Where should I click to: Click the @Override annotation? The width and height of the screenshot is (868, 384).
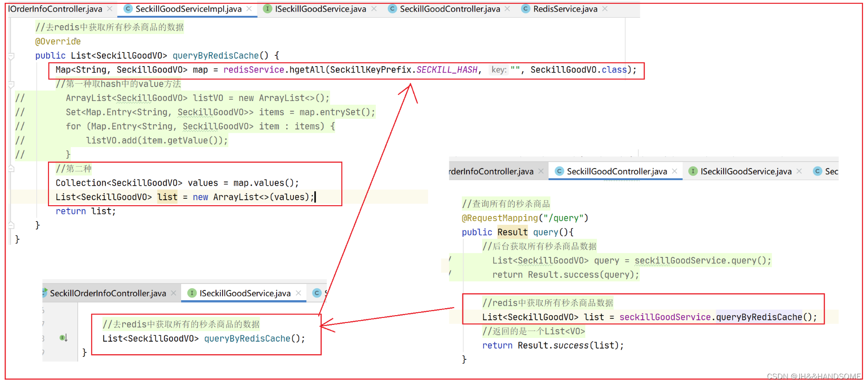[58, 41]
